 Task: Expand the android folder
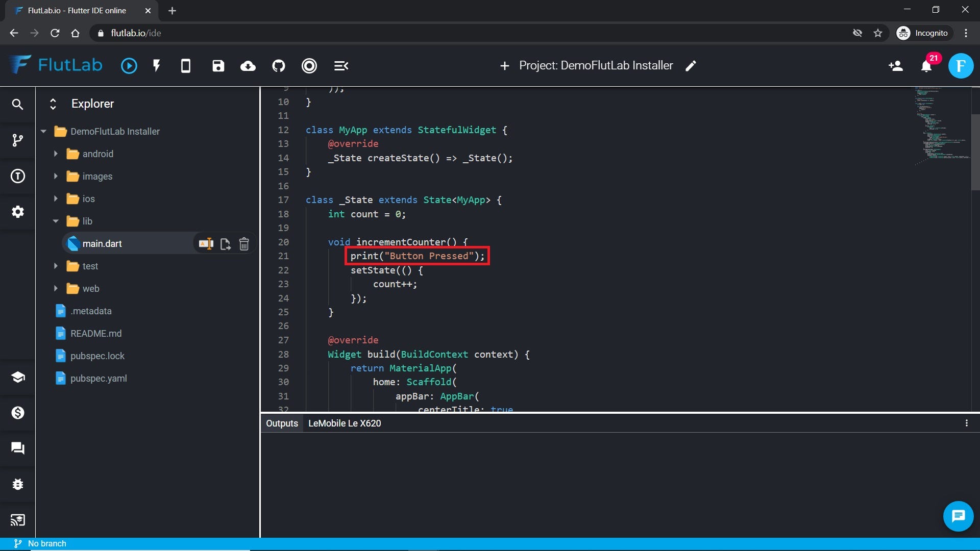pyautogui.click(x=56, y=154)
